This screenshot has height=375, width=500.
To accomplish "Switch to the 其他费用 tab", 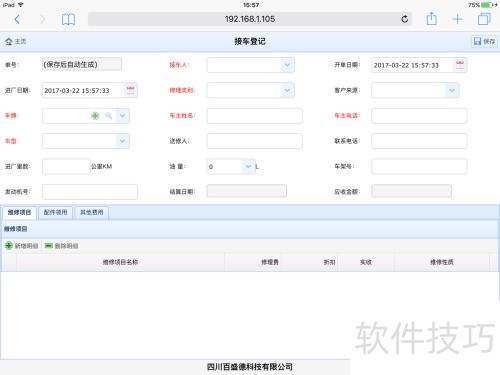I will tap(92, 212).
